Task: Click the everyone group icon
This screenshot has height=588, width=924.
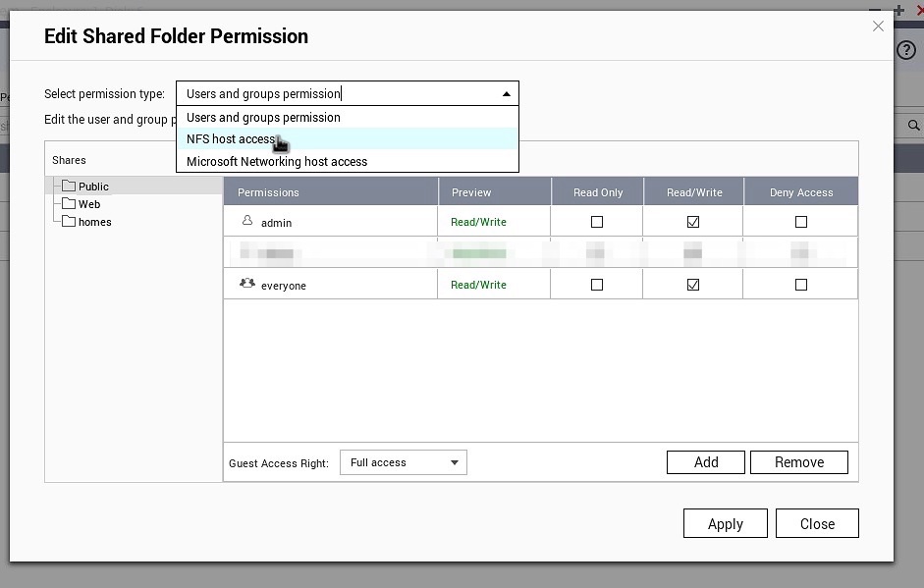Action: 247,284
